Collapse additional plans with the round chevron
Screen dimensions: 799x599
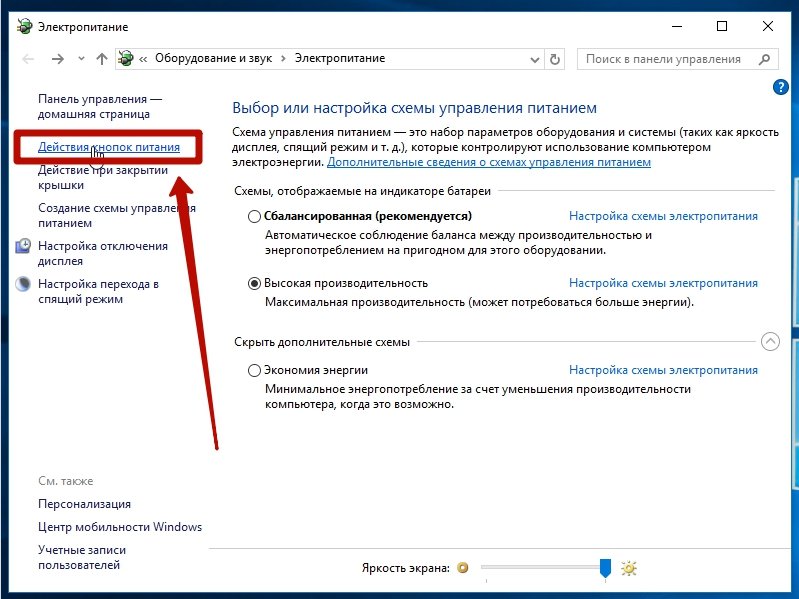click(770, 341)
